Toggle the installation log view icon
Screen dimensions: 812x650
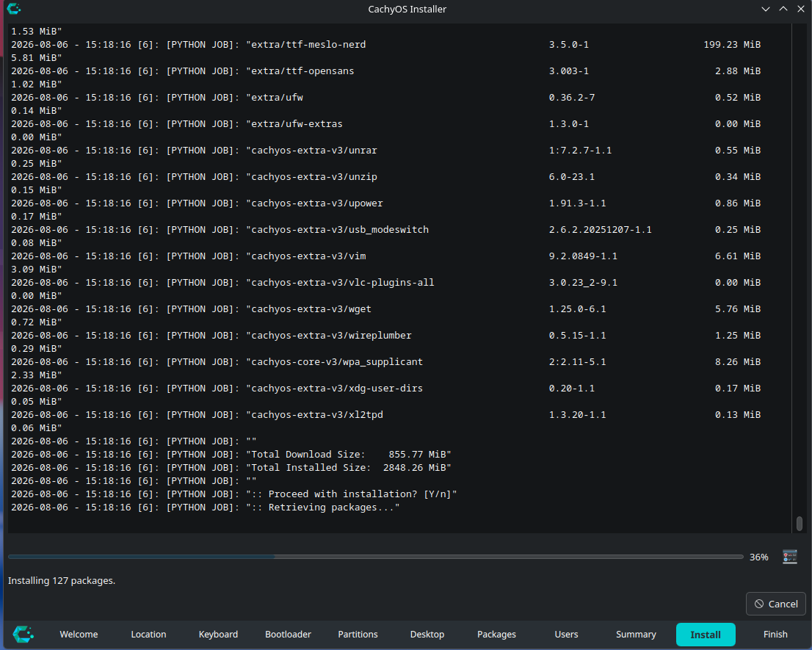(790, 557)
